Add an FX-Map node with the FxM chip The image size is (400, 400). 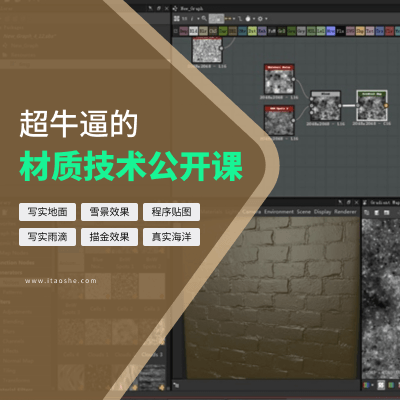(x=272, y=31)
